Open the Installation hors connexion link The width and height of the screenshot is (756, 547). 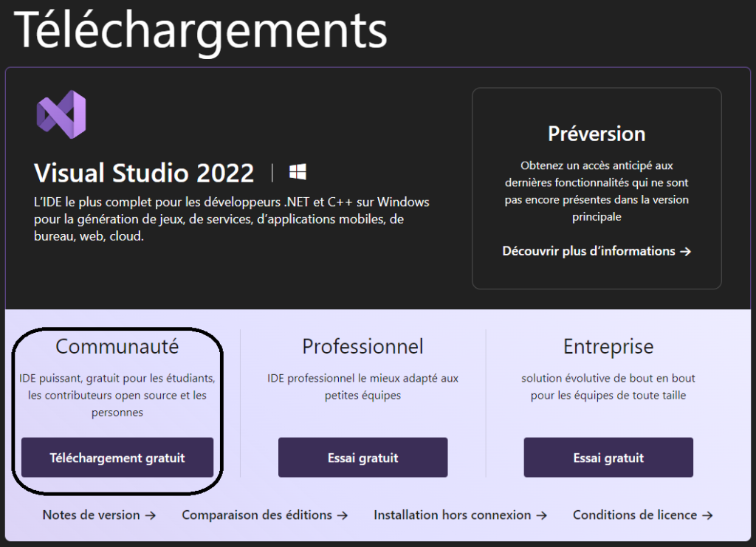point(461,515)
